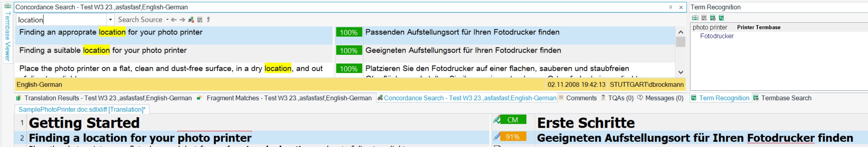Click the forward arrow in concordance toolbar

[x=182, y=20]
